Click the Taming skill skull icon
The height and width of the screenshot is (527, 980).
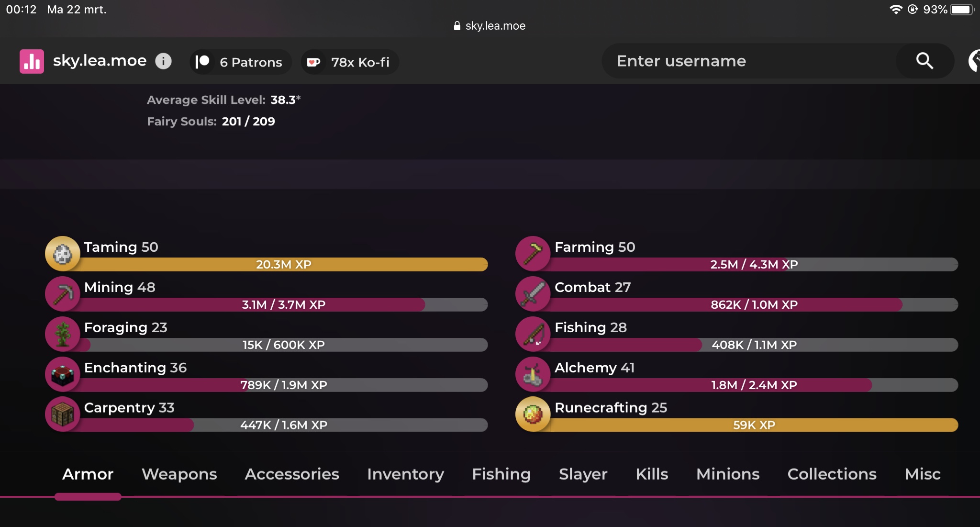click(x=62, y=254)
